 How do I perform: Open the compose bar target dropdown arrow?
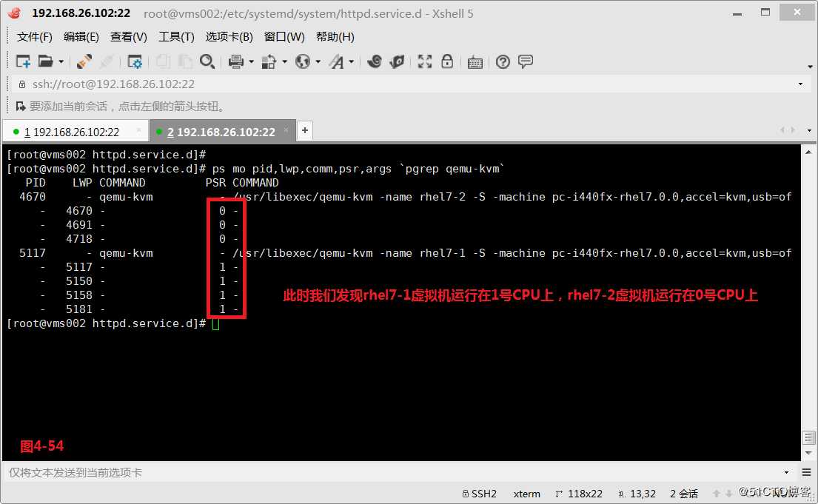click(x=787, y=472)
